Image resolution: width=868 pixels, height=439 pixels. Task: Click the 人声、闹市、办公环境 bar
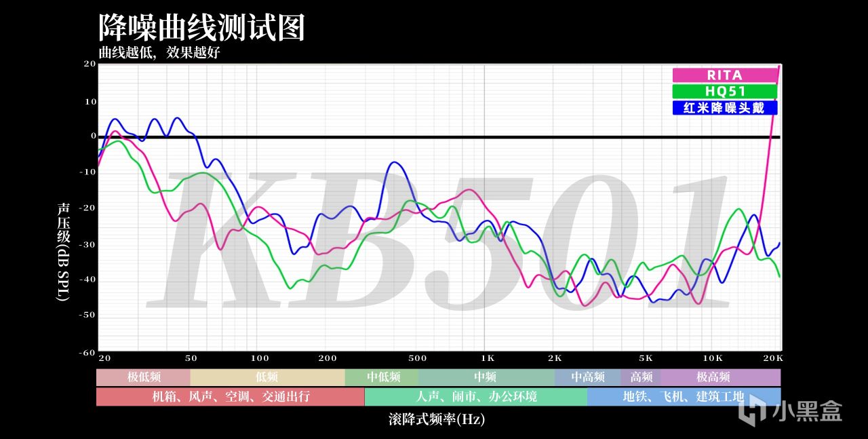[476, 397]
